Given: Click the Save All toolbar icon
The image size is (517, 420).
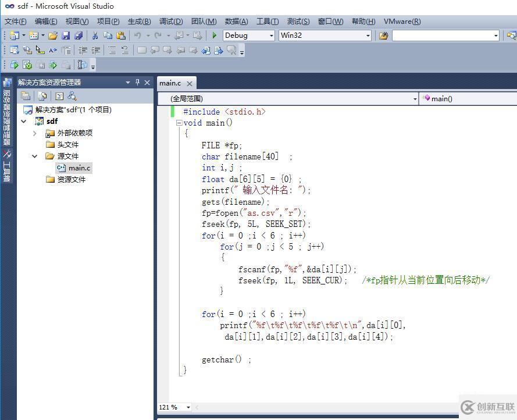Looking at the screenshot, I should tap(79, 35).
